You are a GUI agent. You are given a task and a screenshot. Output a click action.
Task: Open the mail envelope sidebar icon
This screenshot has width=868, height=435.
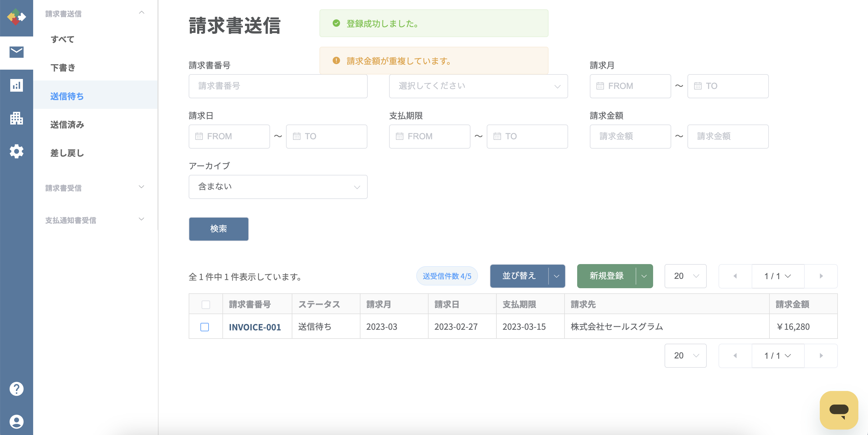click(16, 52)
